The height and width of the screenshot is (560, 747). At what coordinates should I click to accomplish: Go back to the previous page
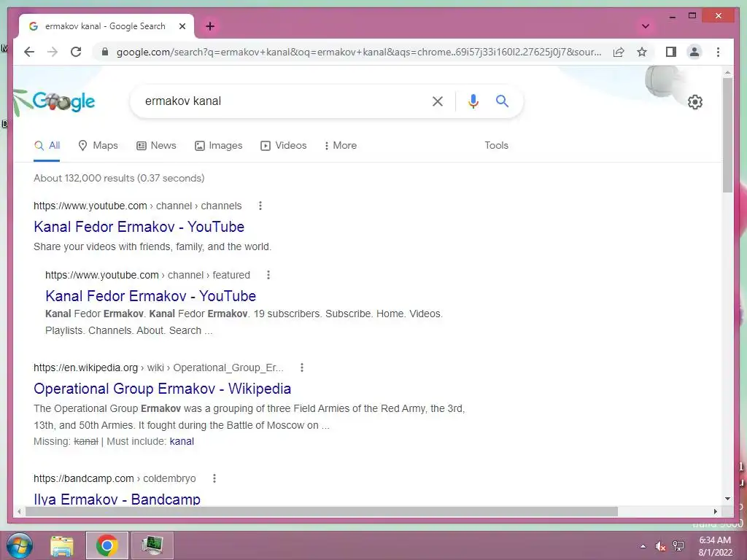pos(29,52)
